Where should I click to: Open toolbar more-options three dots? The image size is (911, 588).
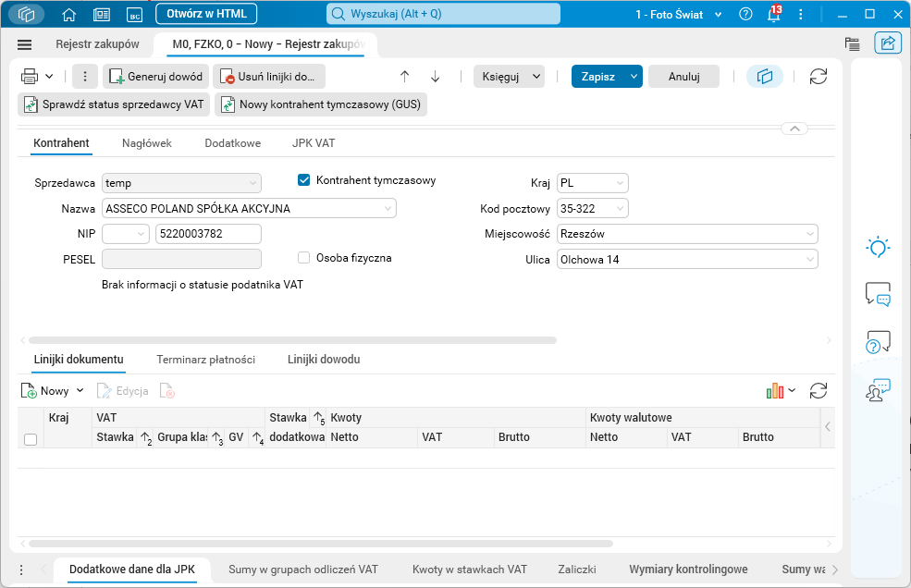(85, 76)
